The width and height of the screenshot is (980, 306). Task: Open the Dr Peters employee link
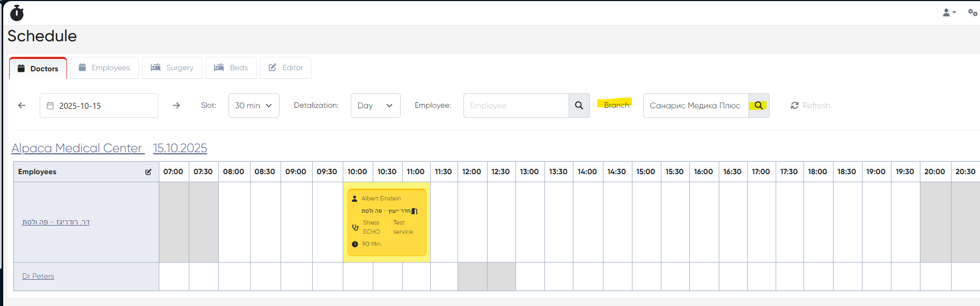(x=38, y=277)
